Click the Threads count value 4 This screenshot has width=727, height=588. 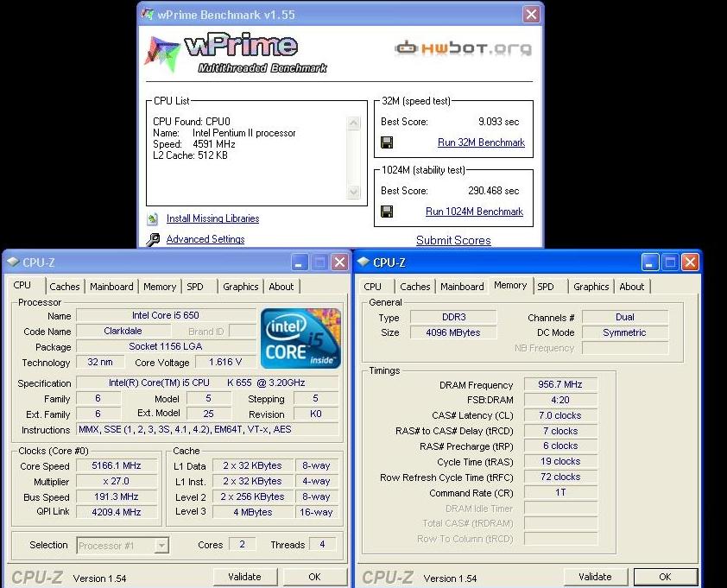coord(322,545)
